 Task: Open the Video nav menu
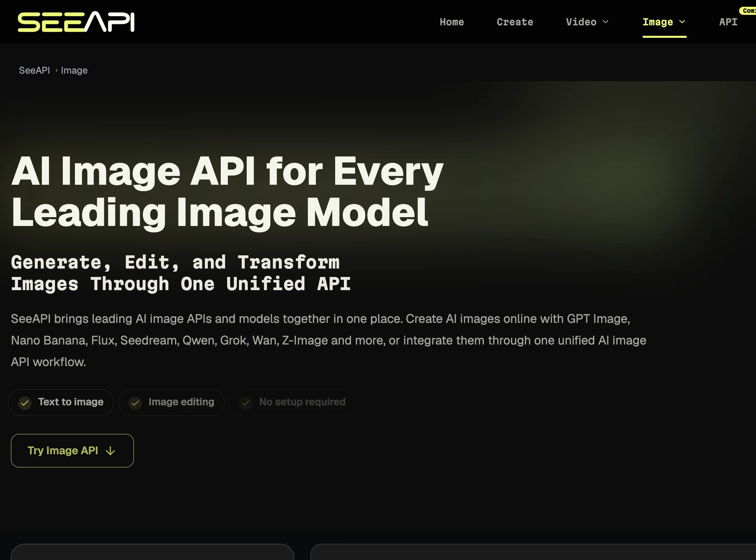(587, 22)
